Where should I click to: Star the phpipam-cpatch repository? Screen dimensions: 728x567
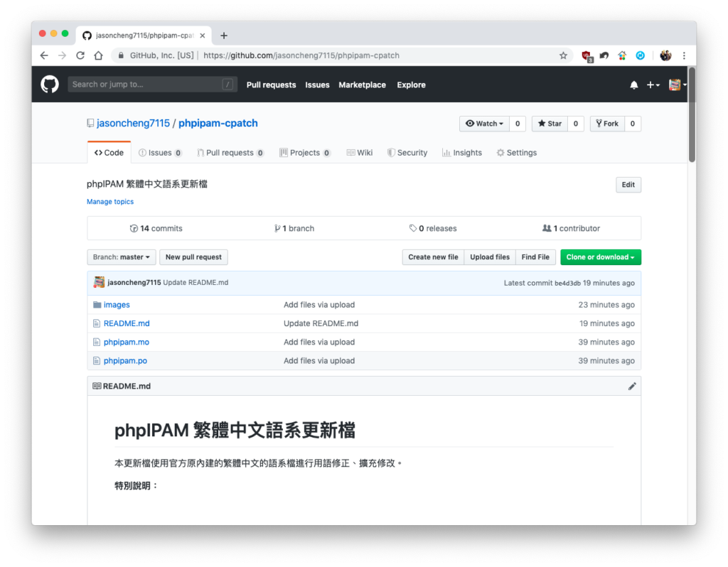click(x=550, y=124)
